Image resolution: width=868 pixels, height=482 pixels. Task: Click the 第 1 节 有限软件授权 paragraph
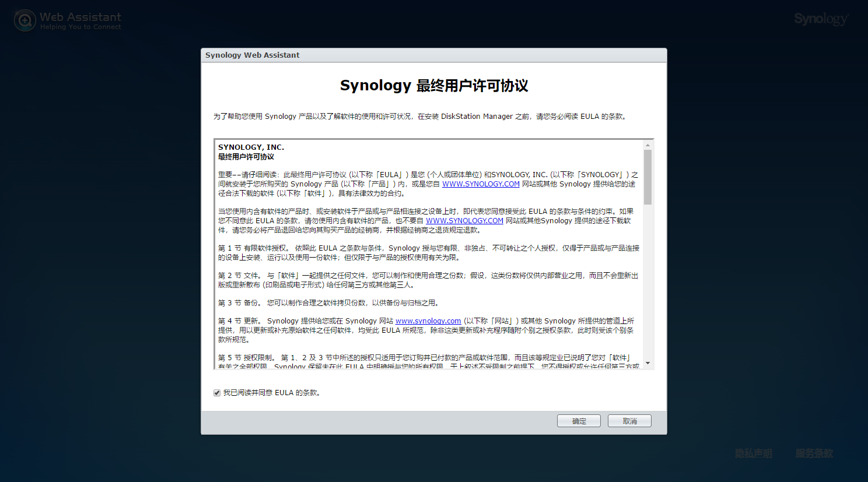429,252
